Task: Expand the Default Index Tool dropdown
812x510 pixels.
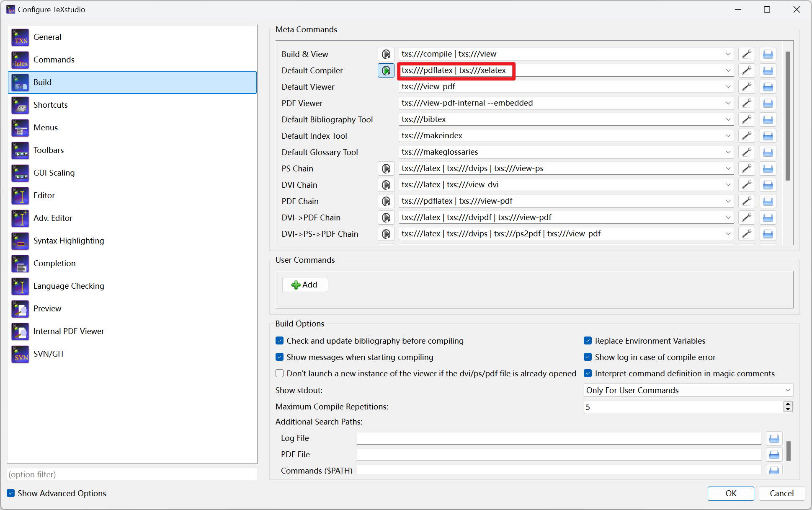Action: click(x=728, y=136)
